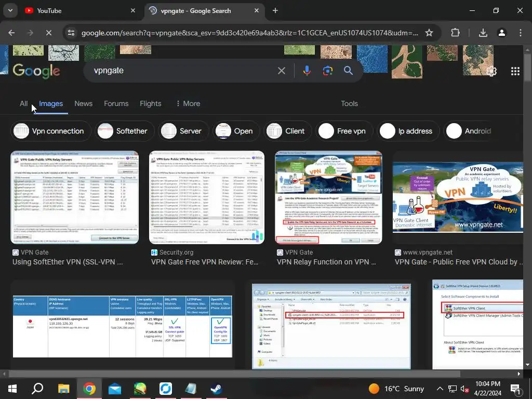Search by image with Lens icon
532x399 pixels.
327,71
